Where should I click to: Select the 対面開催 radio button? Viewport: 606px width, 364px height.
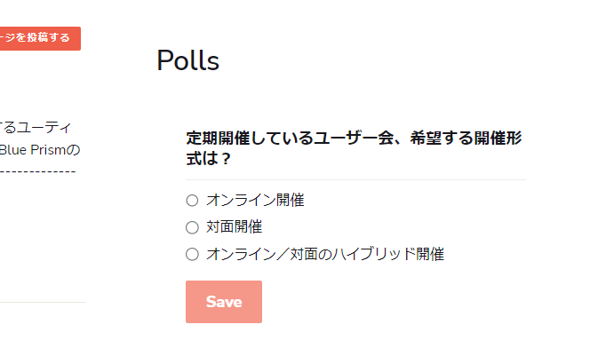[x=192, y=227]
